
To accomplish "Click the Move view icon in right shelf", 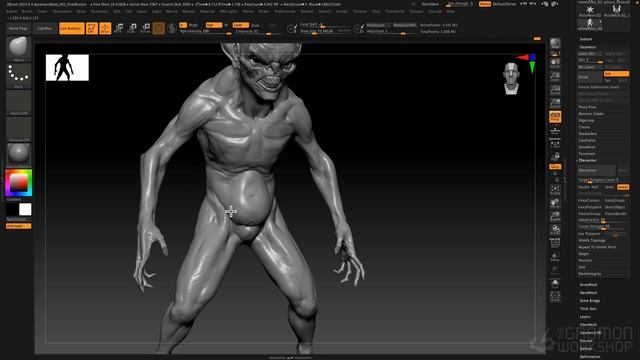I will (x=555, y=203).
